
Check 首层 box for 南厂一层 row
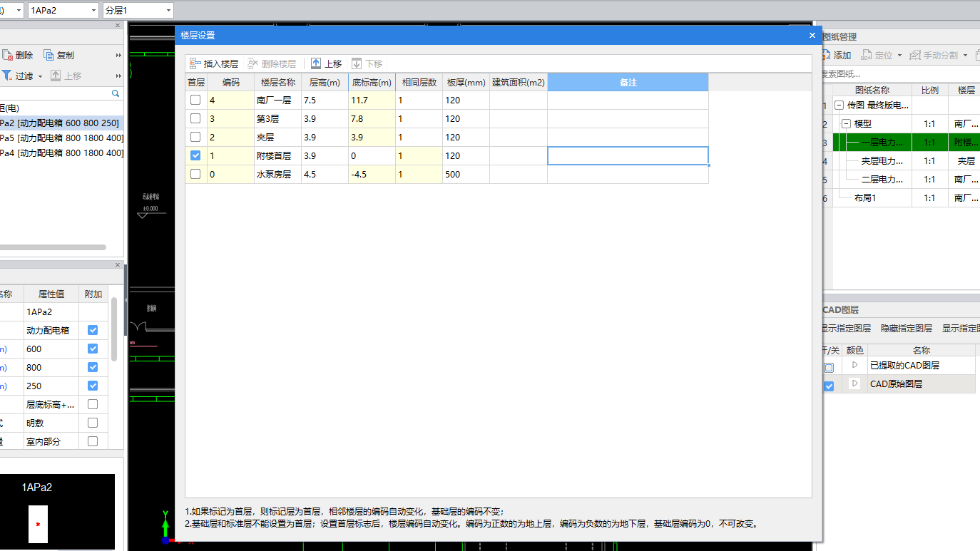click(x=195, y=100)
